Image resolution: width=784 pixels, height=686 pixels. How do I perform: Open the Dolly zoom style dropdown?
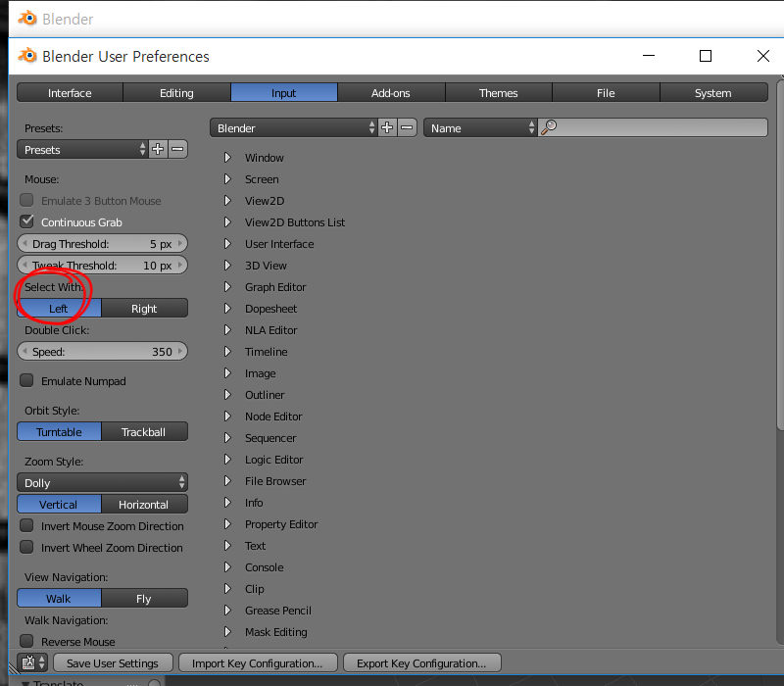(103, 482)
